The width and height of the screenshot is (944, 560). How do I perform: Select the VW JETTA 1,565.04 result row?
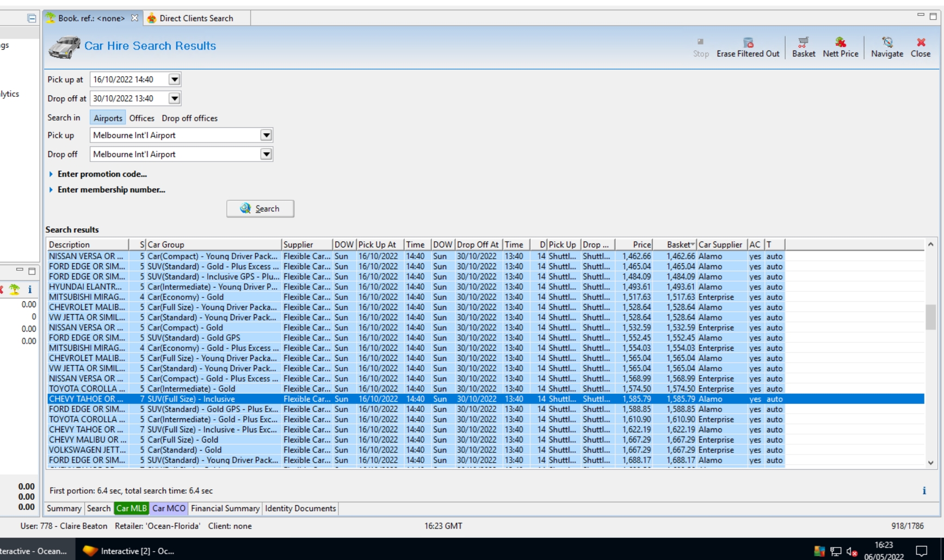coord(485,368)
